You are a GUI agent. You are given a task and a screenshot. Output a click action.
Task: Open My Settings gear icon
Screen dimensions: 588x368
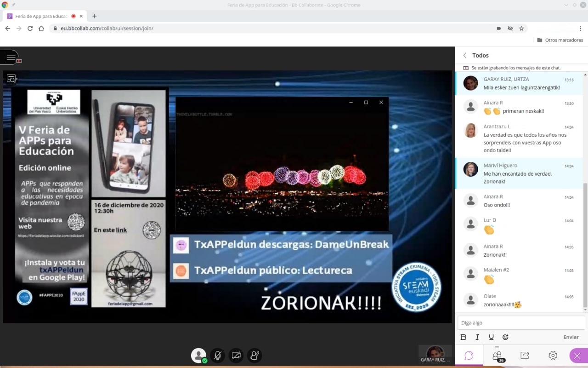tap(553, 356)
